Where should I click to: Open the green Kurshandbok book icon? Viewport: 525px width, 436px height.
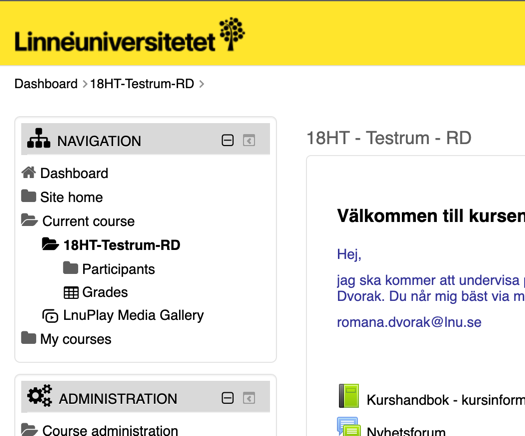pos(349,396)
